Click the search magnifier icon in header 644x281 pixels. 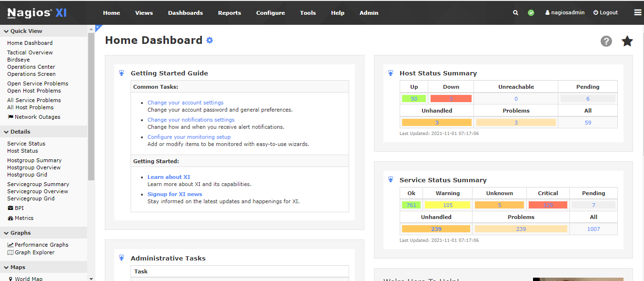515,13
